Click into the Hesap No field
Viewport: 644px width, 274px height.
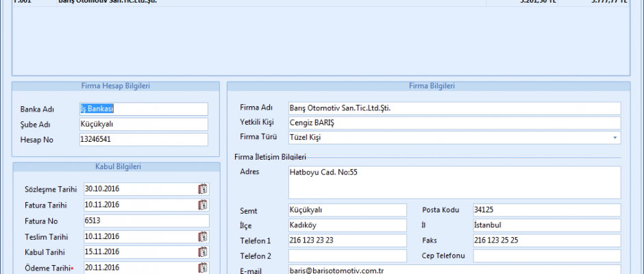coord(143,139)
